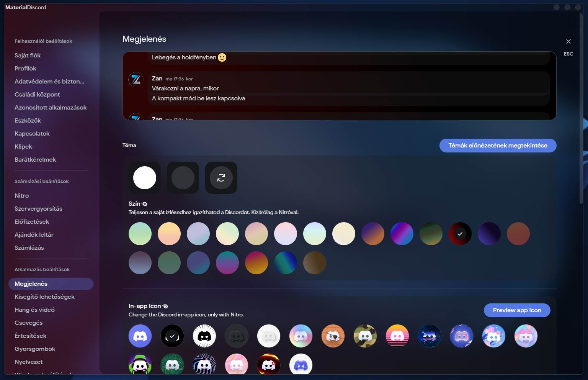The image size is (588, 380).
Task: Go to Gyorsgombok settings
Action: pyautogui.click(x=51, y=349)
